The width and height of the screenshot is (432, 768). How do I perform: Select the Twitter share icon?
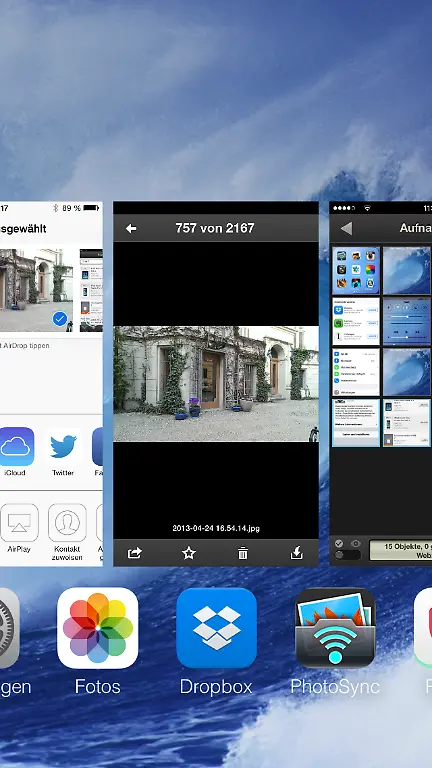pyautogui.click(x=63, y=446)
